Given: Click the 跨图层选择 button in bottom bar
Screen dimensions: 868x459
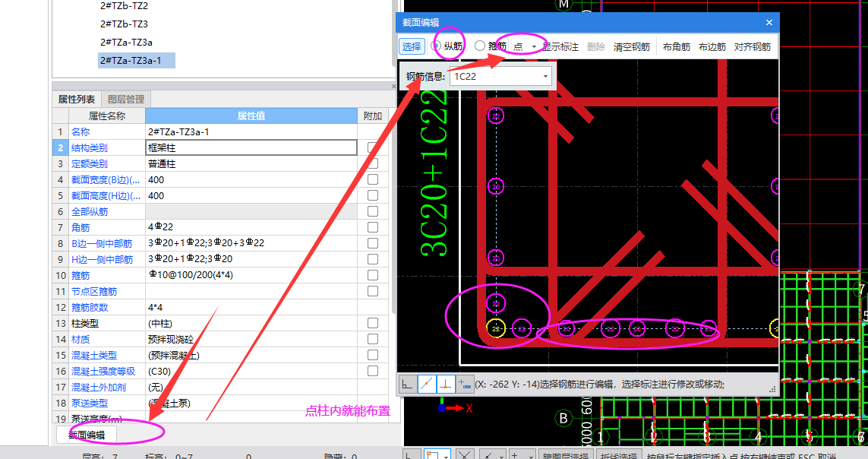Looking at the screenshot, I should (565, 456).
